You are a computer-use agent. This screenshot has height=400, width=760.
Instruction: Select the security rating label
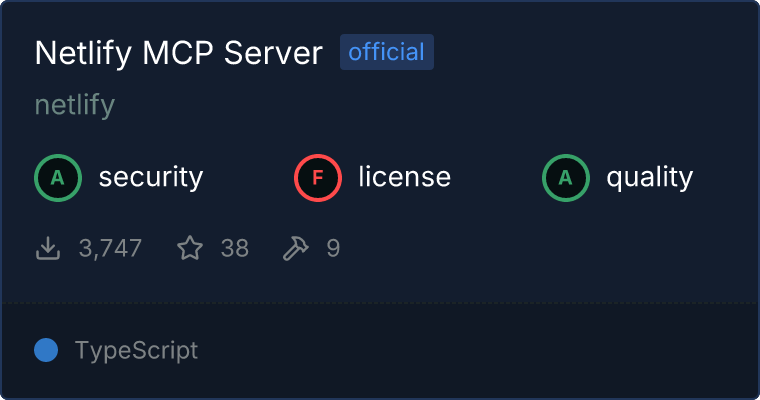pos(151,177)
